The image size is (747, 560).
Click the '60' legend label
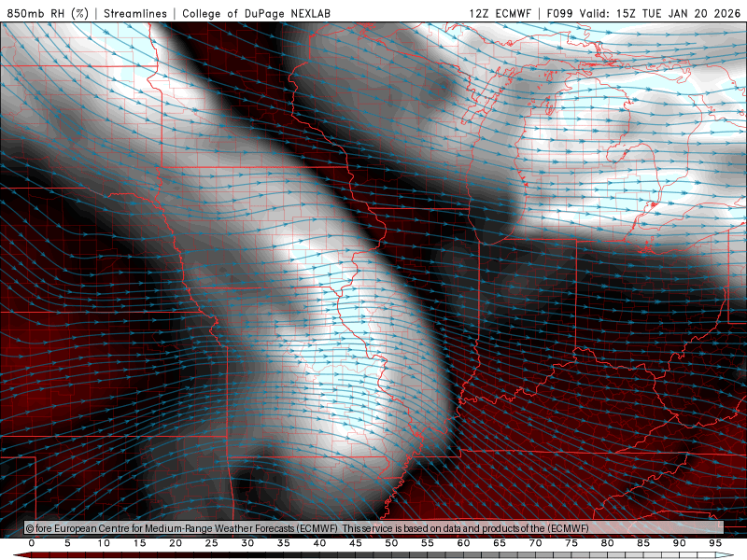click(x=463, y=543)
